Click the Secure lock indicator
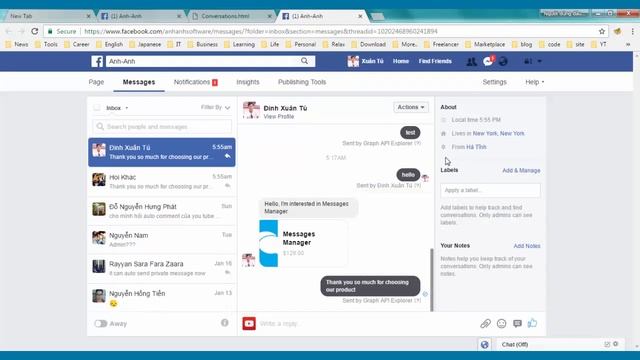 click(62, 31)
